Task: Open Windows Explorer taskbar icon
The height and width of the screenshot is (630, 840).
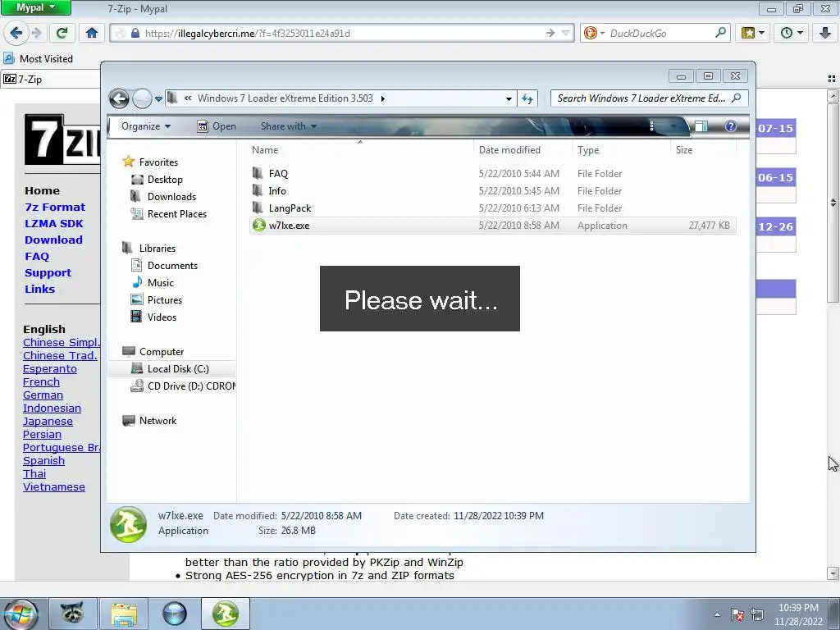Action: tap(124, 614)
